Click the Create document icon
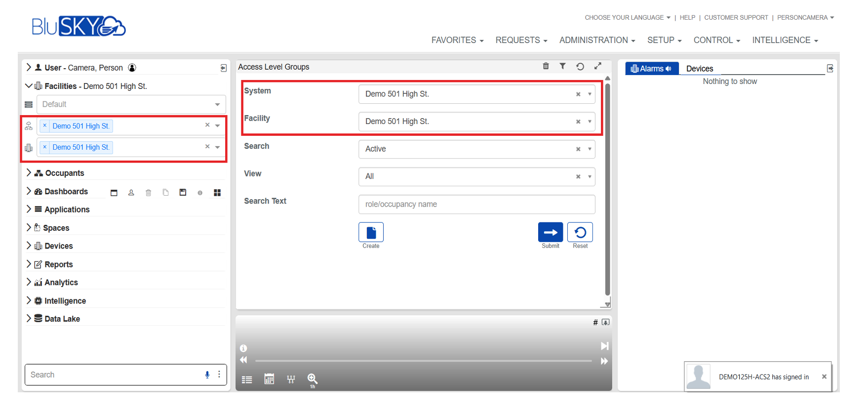868x418 pixels. coord(371,232)
